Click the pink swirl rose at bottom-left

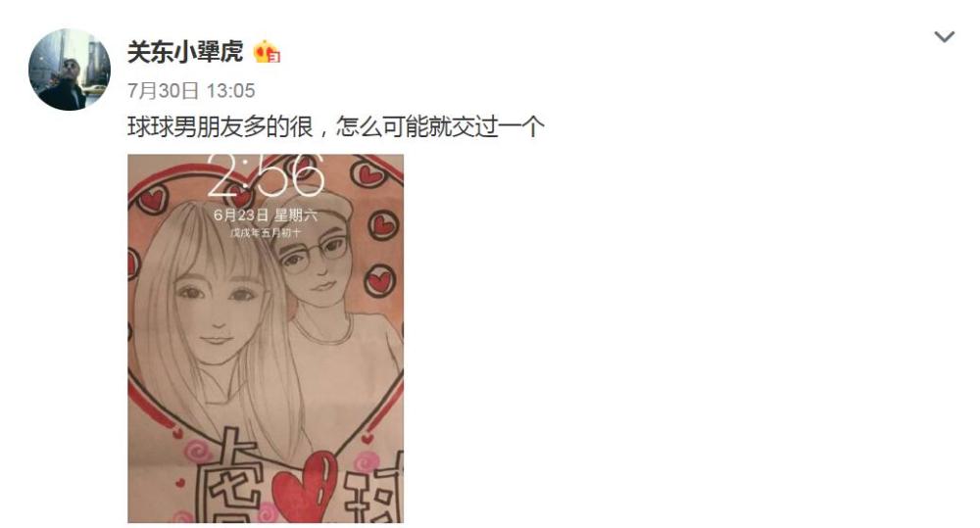196,451
